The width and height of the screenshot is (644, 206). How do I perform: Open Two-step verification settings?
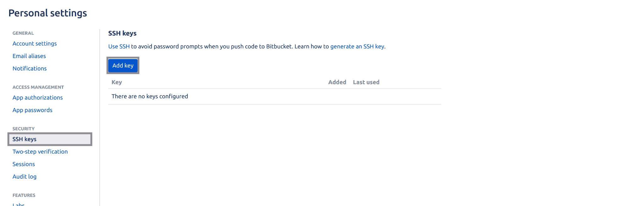[40, 151]
